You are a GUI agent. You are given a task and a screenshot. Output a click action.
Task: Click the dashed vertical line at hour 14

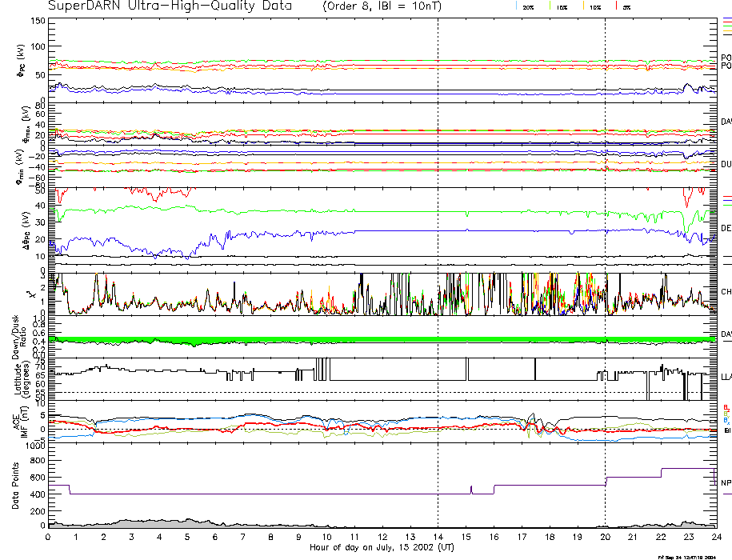tap(438, 240)
